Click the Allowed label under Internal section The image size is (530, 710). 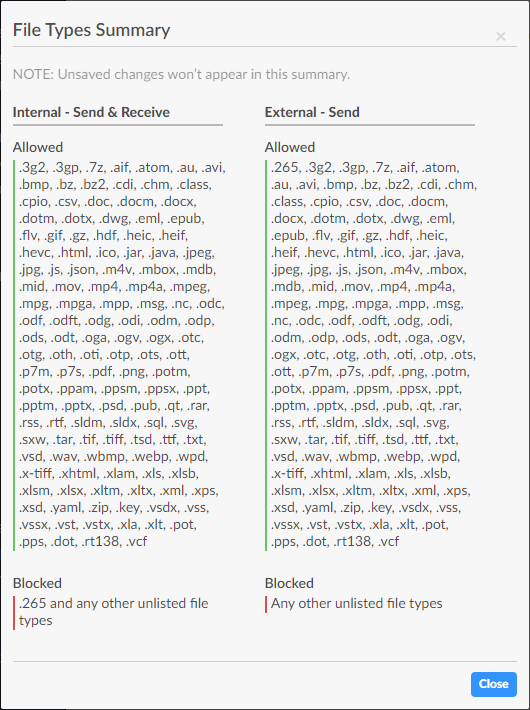pyautogui.click(x=38, y=147)
